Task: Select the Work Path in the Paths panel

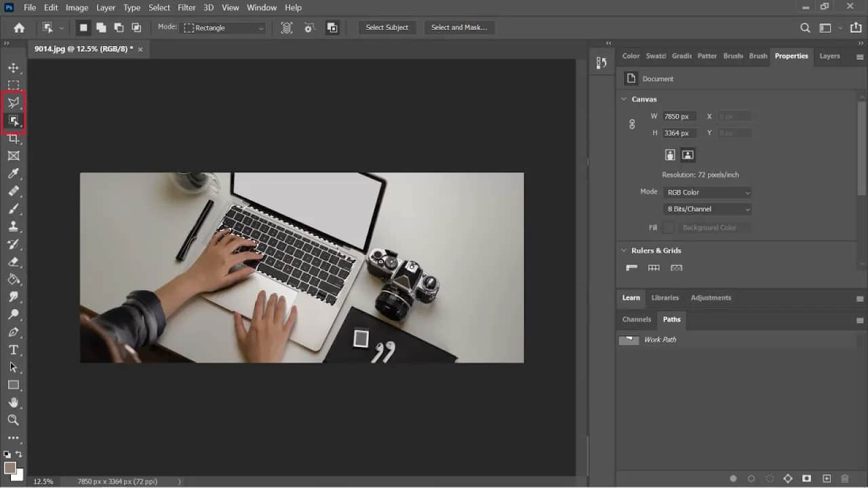Action: [661, 340]
